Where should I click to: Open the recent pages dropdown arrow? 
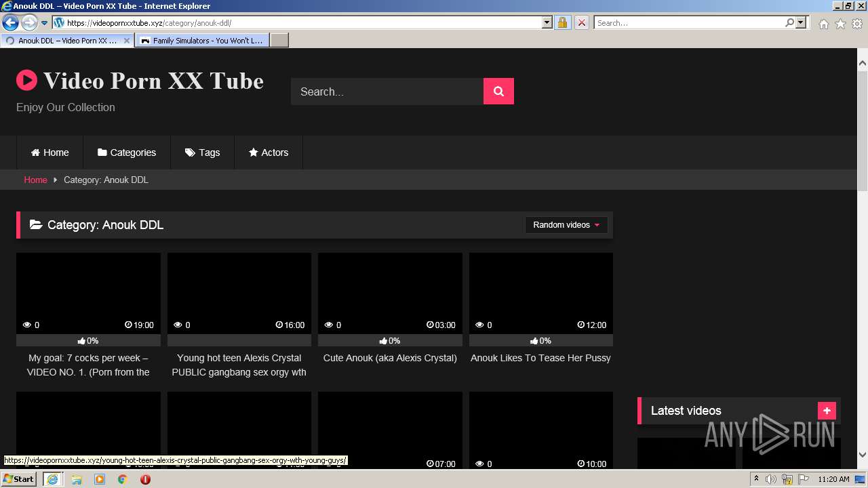[x=45, y=23]
